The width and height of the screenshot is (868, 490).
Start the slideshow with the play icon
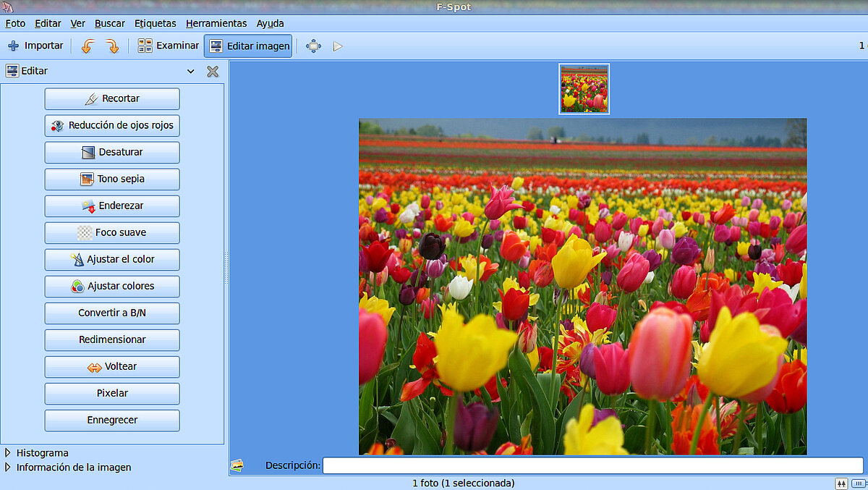point(337,46)
